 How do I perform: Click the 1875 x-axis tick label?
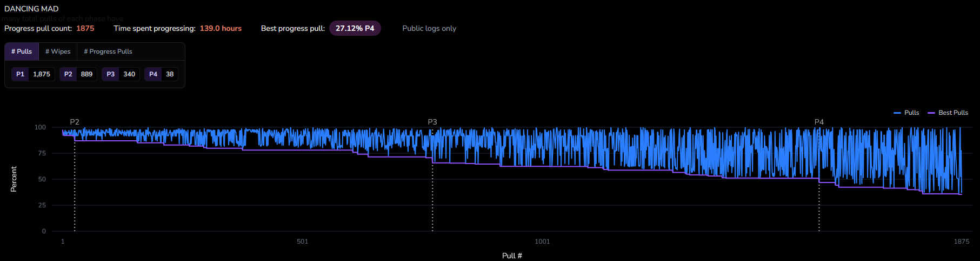tap(962, 242)
